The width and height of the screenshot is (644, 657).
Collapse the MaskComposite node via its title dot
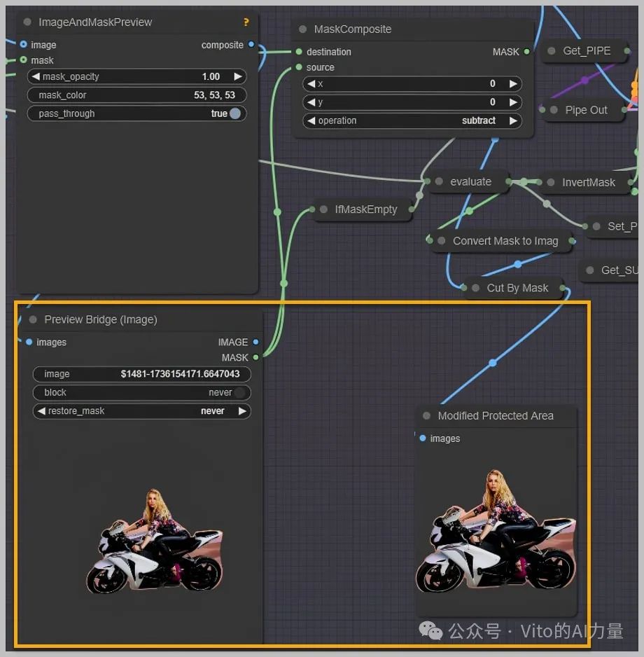coord(302,29)
